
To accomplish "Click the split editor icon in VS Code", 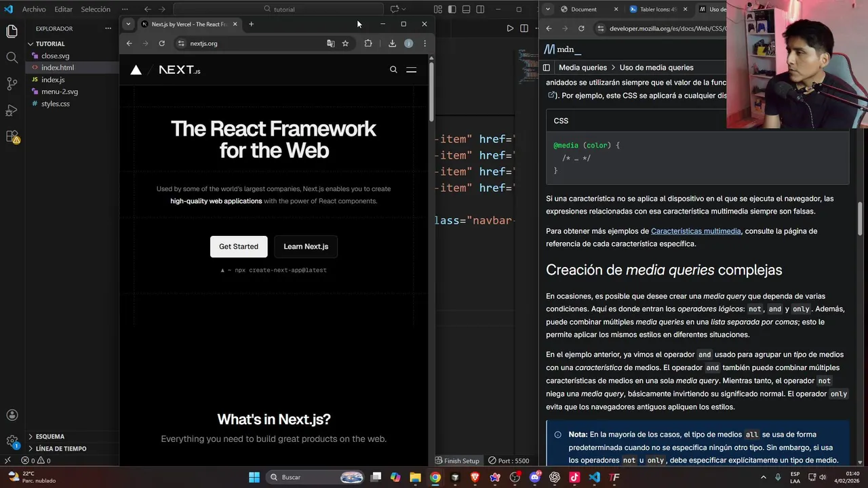I will click(x=524, y=28).
